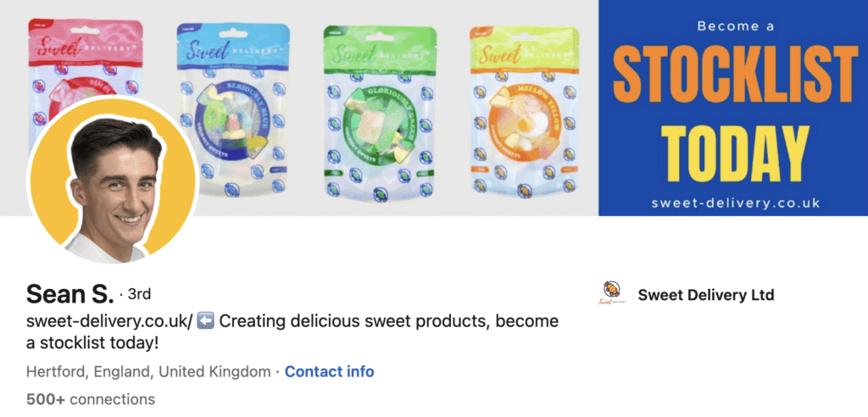Viewport: 868px width, 417px height.
Task: Open the Sean S. profile photo
Action: 113,181
